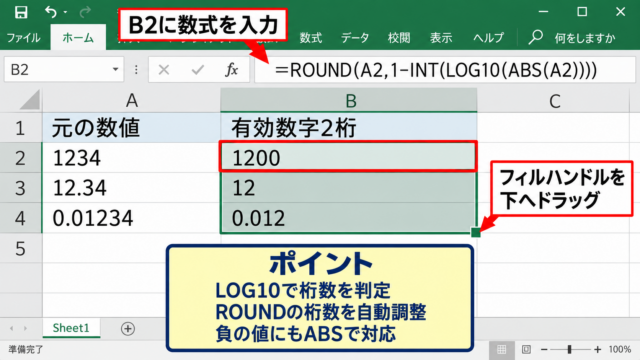The height and width of the screenshot is (360, 640).
Task: Select empty cell C2
Action: (554, 158)
